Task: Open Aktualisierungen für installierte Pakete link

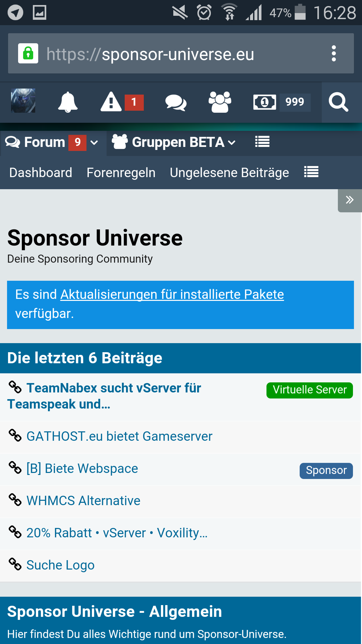Action: [172, 294]
